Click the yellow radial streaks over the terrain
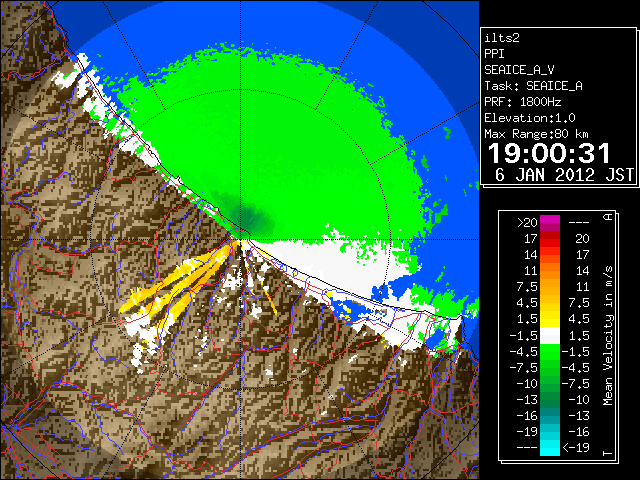Viewport: 640px width, 480px height. (178, 284)
